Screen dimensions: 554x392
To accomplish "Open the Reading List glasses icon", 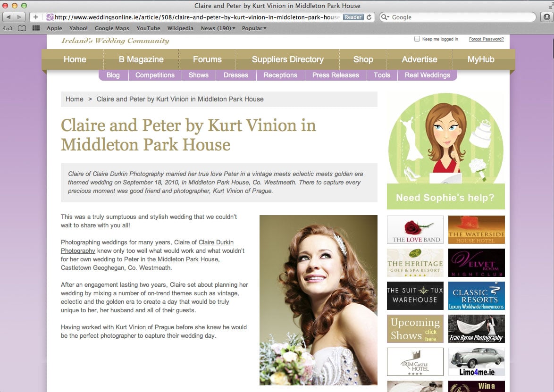I will pos(8,28).
